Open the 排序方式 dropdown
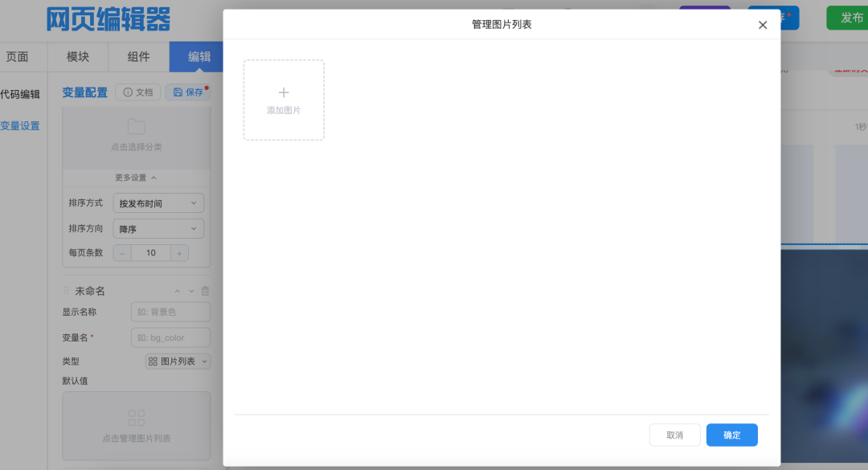Image resolution: width=868 pixels, height=470 pixels. pos(158,203)
